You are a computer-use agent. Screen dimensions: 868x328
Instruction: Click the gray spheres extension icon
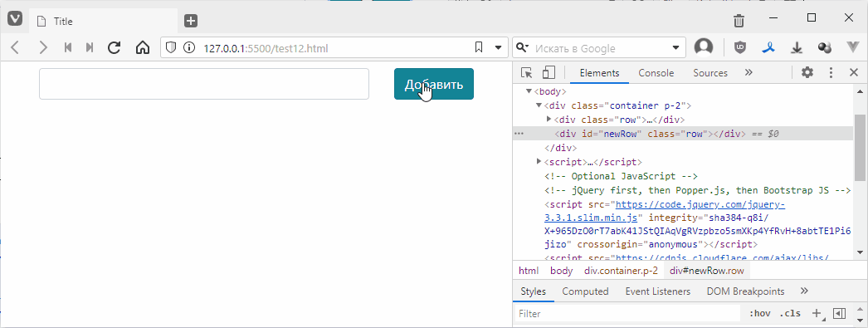coord(825,48)
